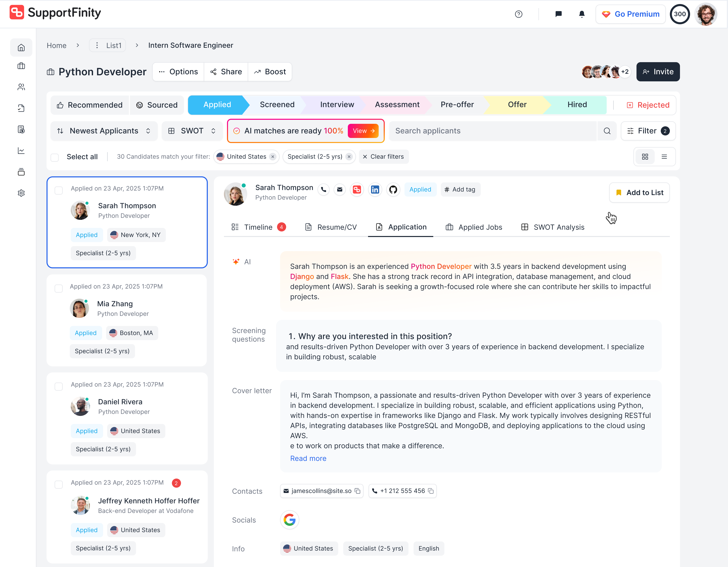Open the Options menu for Python Developer
This screenshot has width=728, height=567.
178,72
